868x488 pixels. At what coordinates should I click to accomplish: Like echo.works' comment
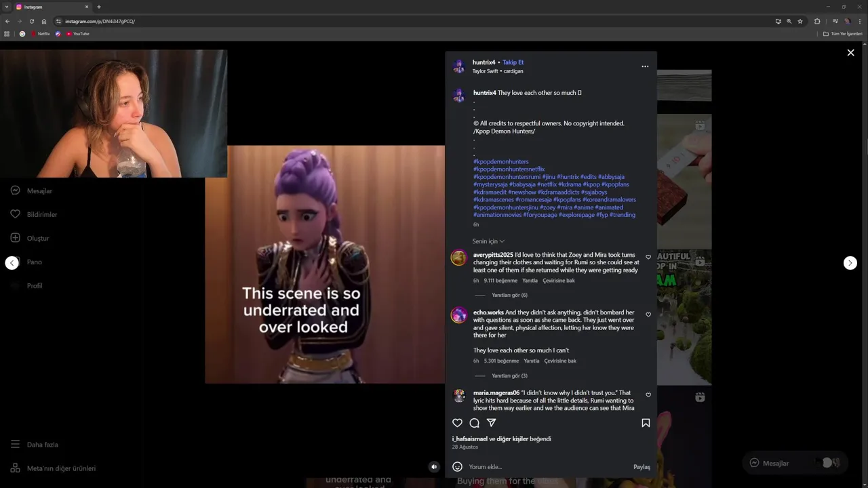pos(648,315)
